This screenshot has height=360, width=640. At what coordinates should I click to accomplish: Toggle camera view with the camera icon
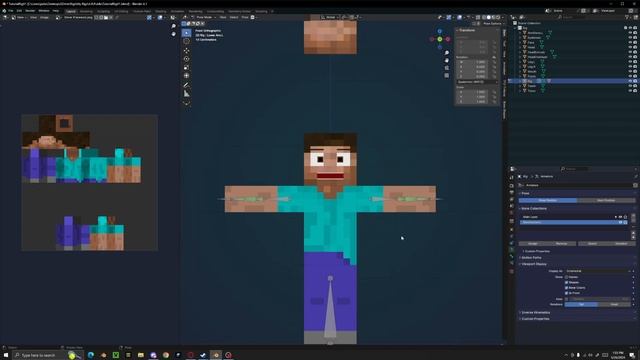tap(447, 68)
